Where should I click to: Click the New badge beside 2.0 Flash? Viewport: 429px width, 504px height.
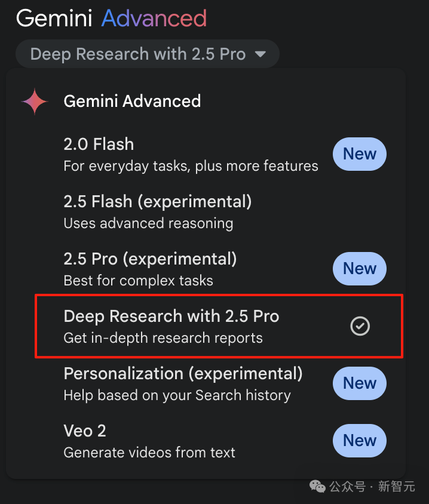360,154
